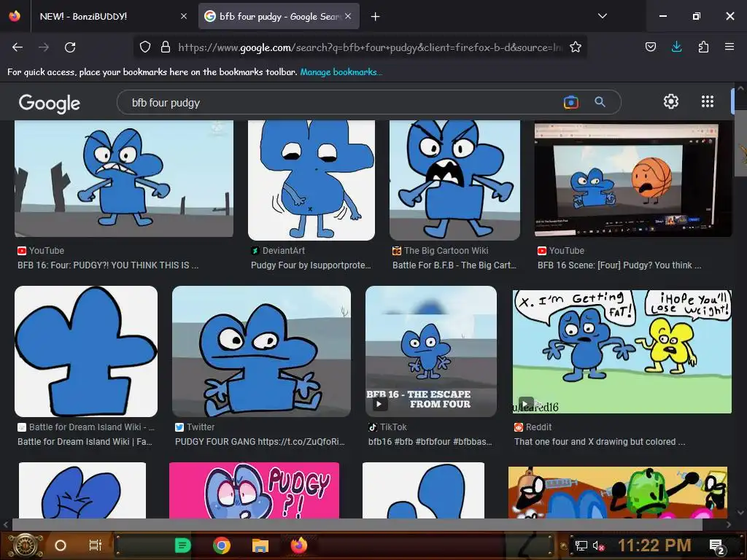
Task: View pink PUDGY?! thumbnail
Action: coord(254,490)
